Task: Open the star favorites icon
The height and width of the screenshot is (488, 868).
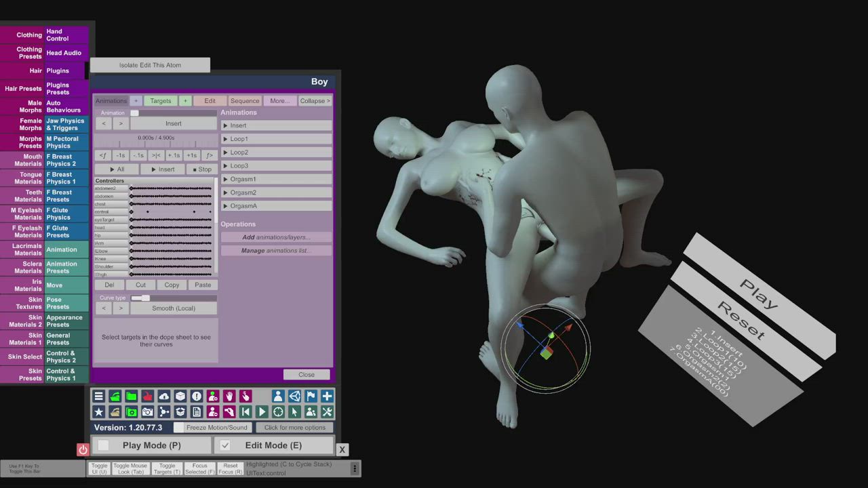Action: pyautogui.click(x=98, y=412)
